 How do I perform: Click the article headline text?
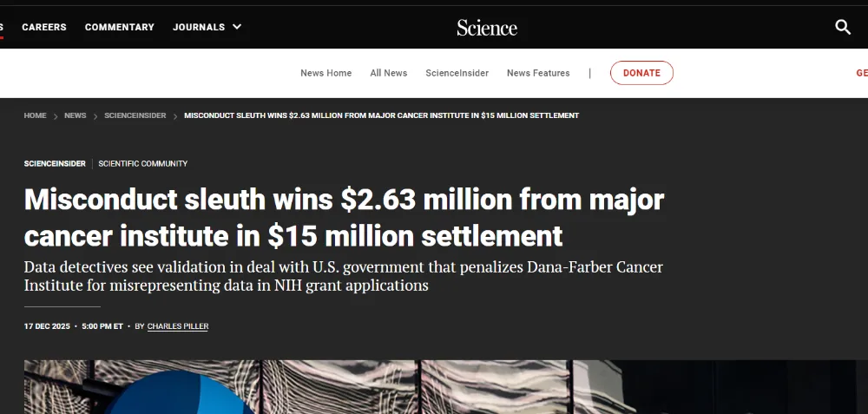coord(344,217)
